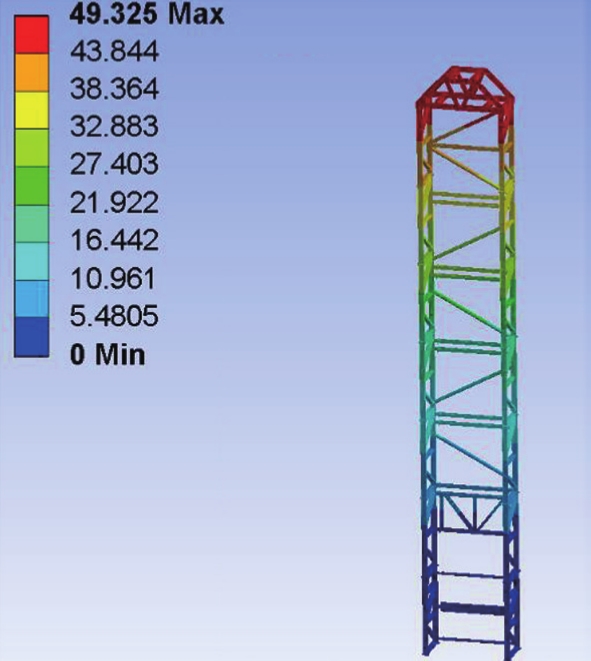Click the light blue legend color band
This screenshot has width=591, height=661.
point(32,299)
